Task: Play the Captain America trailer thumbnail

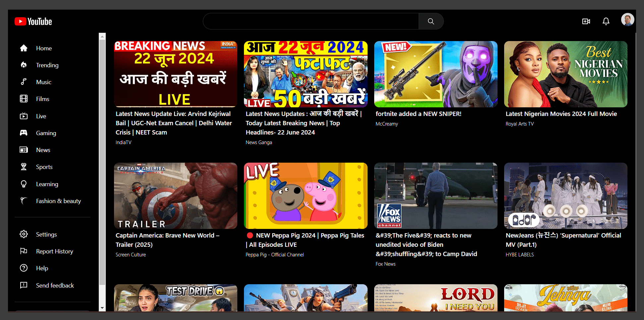Action: (x=175, y=195)
